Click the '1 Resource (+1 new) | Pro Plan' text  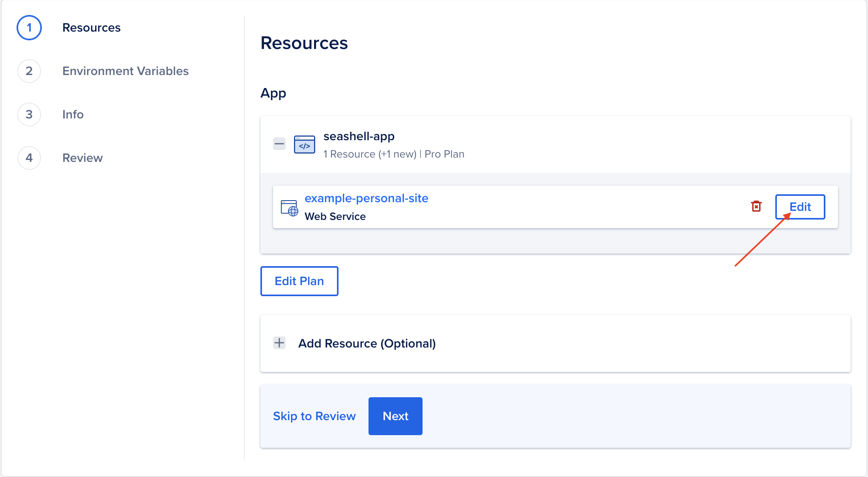click(x=394, y=154)
